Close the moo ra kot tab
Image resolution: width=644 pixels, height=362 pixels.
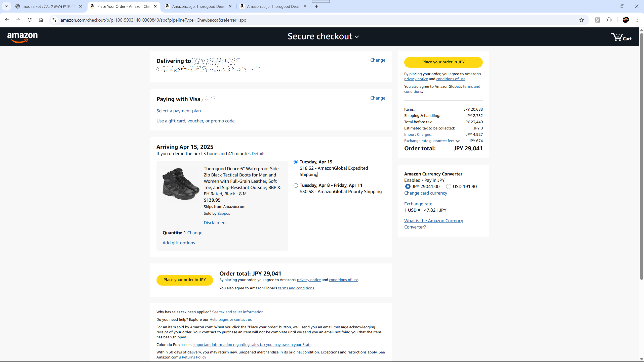pos(80,6)
